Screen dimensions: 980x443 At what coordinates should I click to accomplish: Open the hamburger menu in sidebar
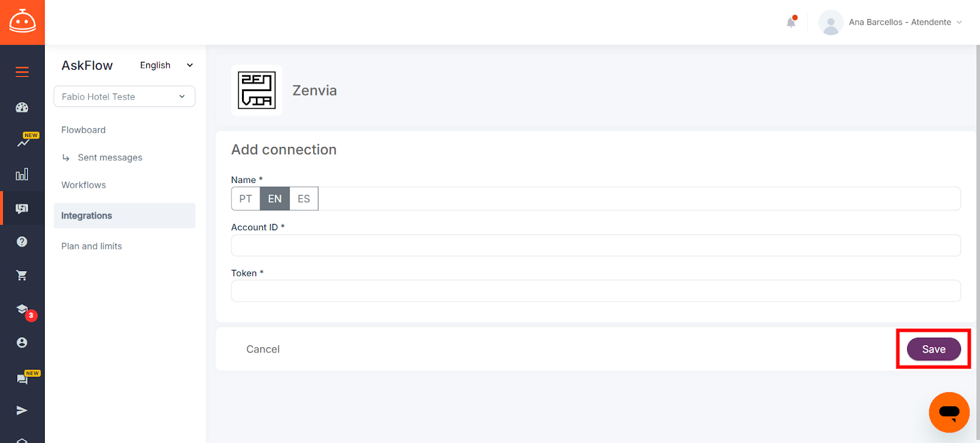point(22,72)
